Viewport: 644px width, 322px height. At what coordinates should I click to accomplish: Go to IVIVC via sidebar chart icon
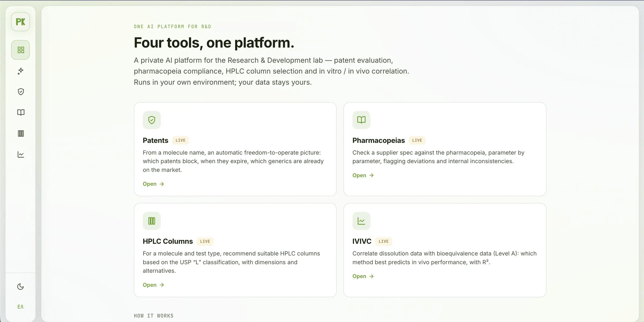point(21,154)
